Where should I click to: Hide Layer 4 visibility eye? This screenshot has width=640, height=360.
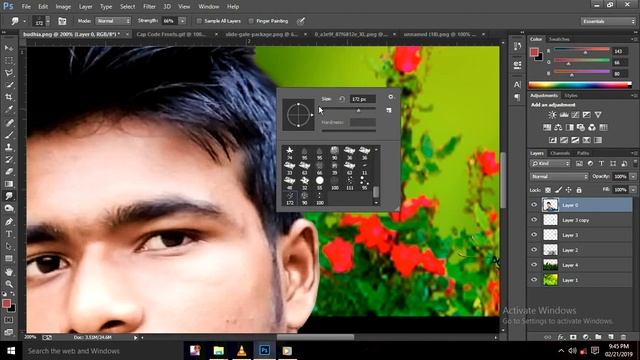click(x=534, y=265)
